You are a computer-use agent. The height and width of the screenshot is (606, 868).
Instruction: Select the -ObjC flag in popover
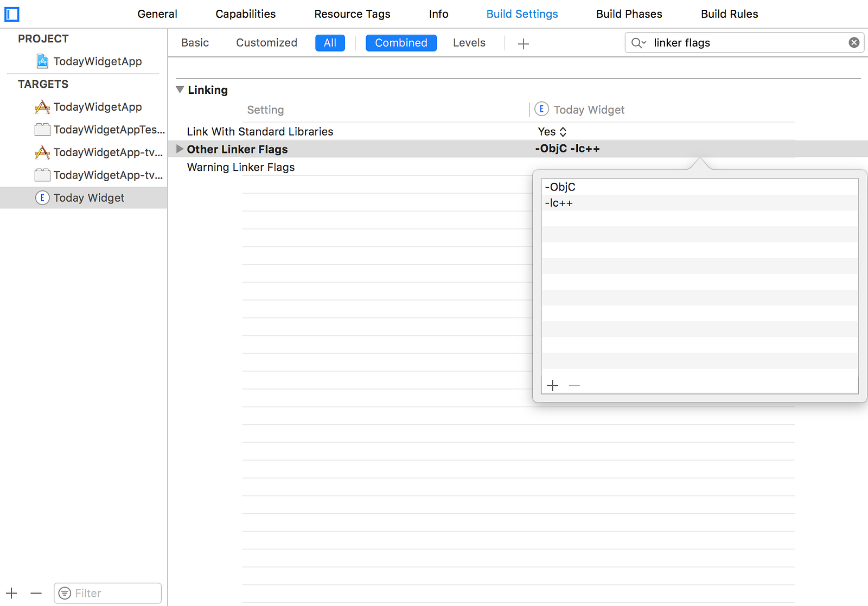[x=700, y=187]
